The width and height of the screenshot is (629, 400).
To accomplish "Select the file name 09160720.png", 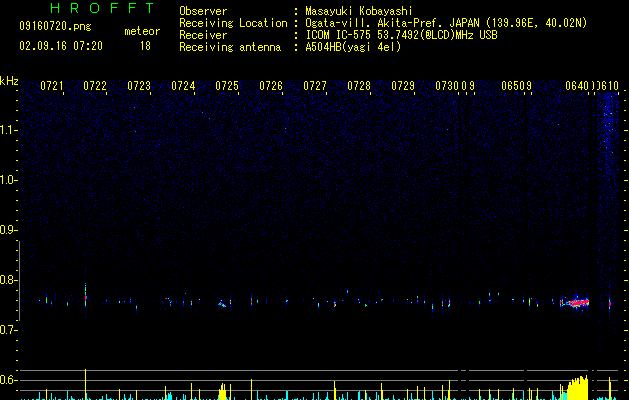I will click(55, 27).
